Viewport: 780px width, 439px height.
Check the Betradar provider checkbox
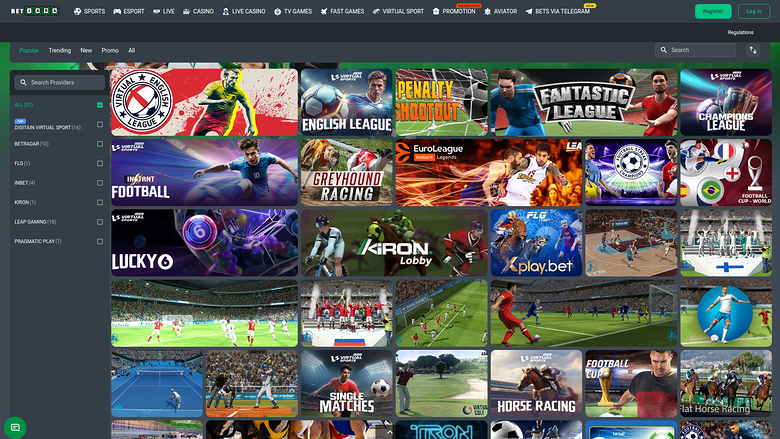pos(100,144)
